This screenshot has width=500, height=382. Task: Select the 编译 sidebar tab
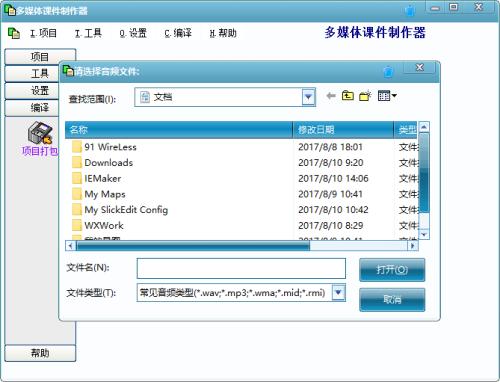32,108
